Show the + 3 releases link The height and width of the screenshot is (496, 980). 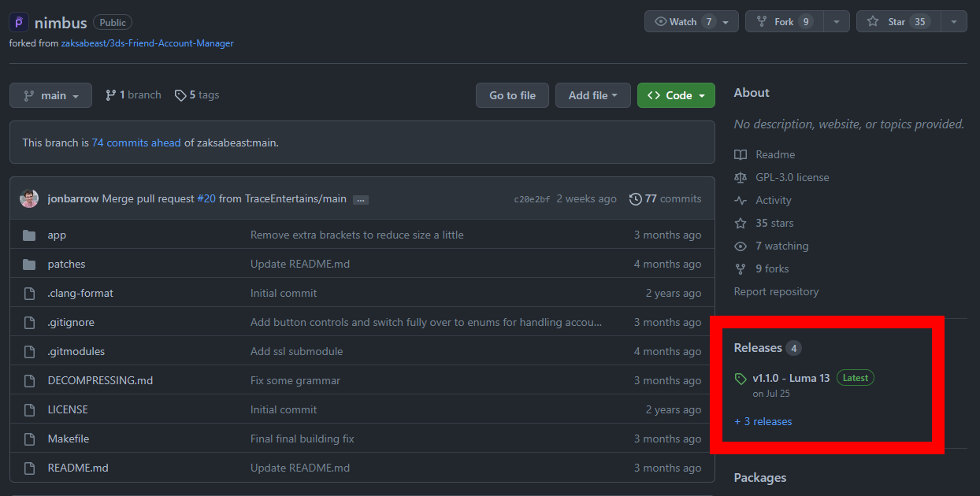coord(763,421)
